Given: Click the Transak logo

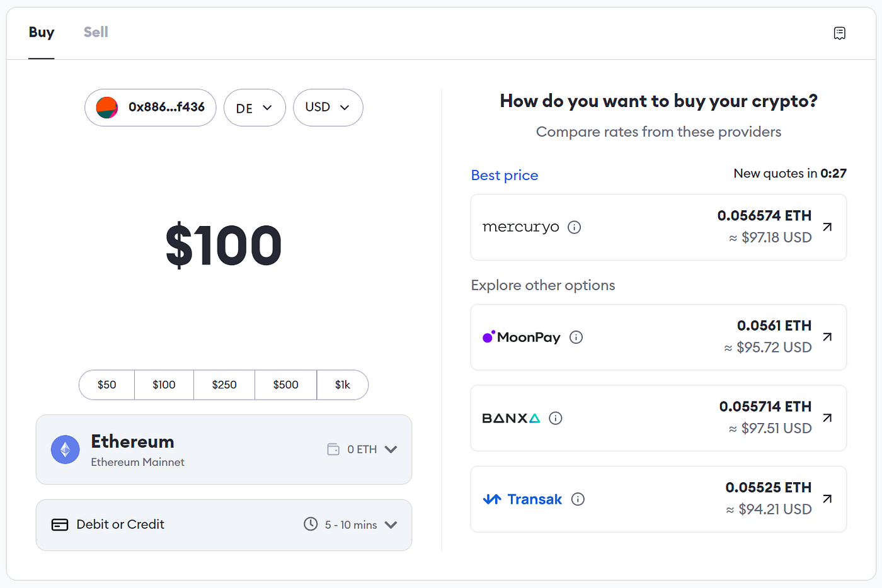Looking at the screenshot, I should click(x=522, y=499).
